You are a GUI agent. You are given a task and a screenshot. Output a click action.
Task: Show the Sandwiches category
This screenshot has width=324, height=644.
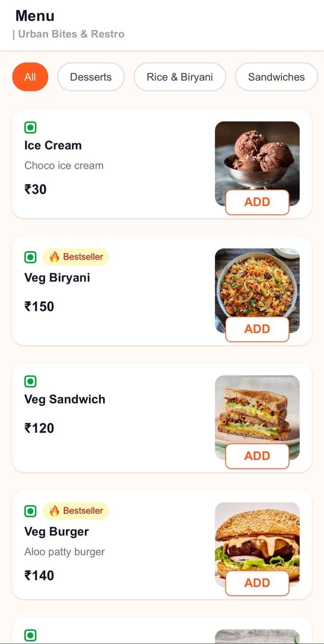point(276,77)
